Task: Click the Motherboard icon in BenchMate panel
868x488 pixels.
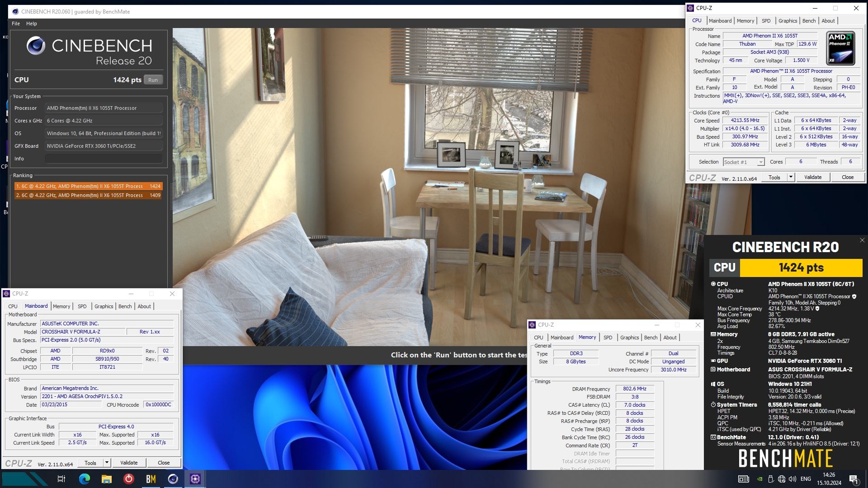Action: point(713,370)
